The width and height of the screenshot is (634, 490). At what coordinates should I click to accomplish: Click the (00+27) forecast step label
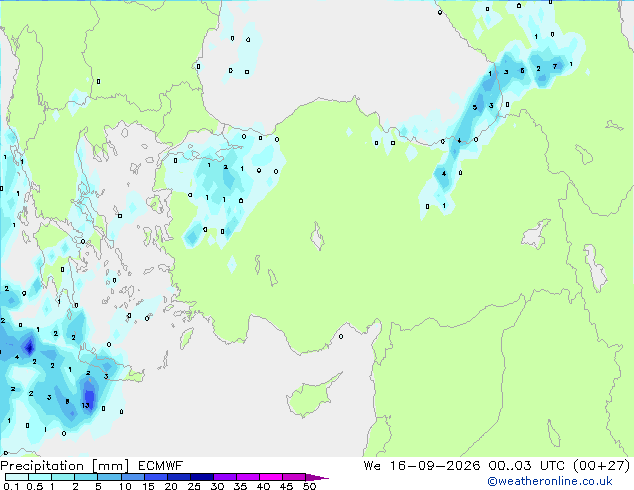click(x=601, y=466)
